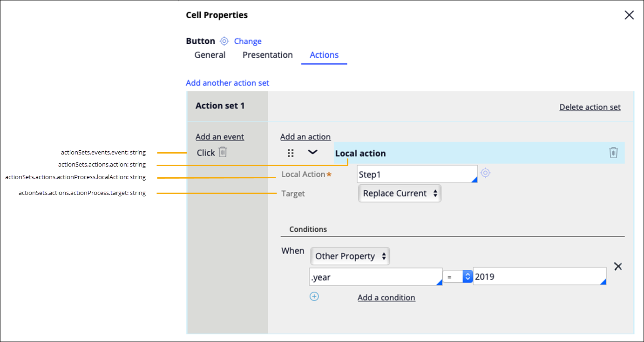Delete the Click event with trash icon

[x=223, y=152]
